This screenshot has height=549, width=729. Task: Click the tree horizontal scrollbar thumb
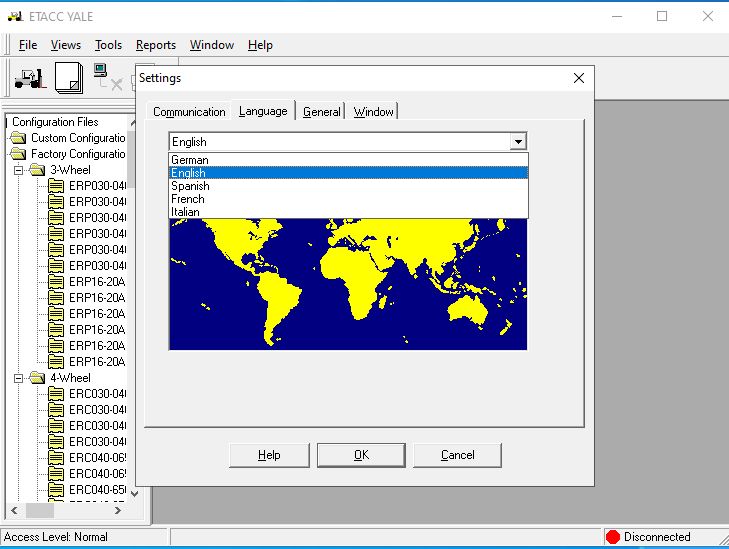40,510
